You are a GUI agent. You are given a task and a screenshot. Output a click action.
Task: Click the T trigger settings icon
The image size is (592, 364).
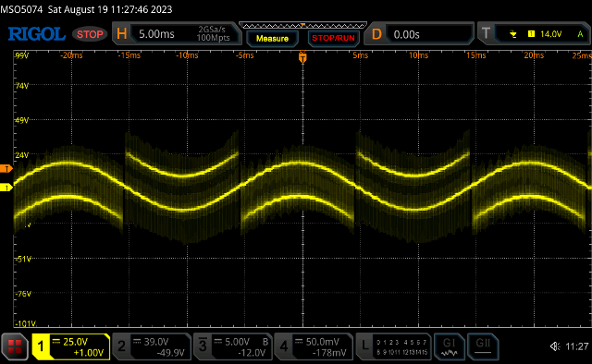coord(486,33)
